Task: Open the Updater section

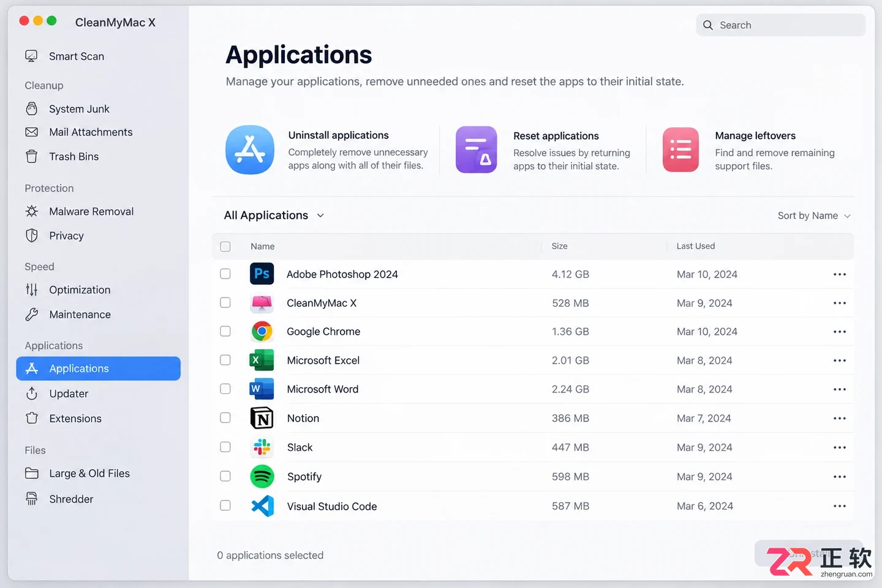Action: pyautogui.click(x=69, y=394)
